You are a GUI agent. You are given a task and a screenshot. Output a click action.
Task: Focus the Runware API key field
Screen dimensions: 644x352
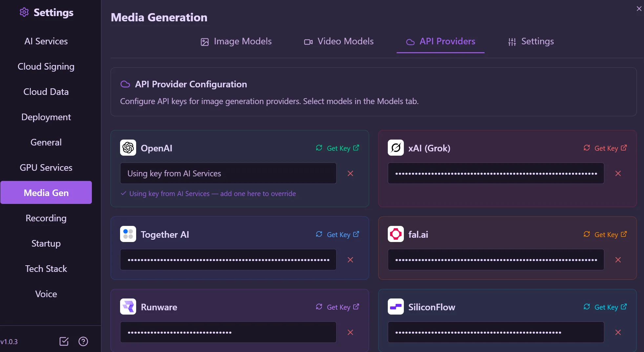pos(228,332)
